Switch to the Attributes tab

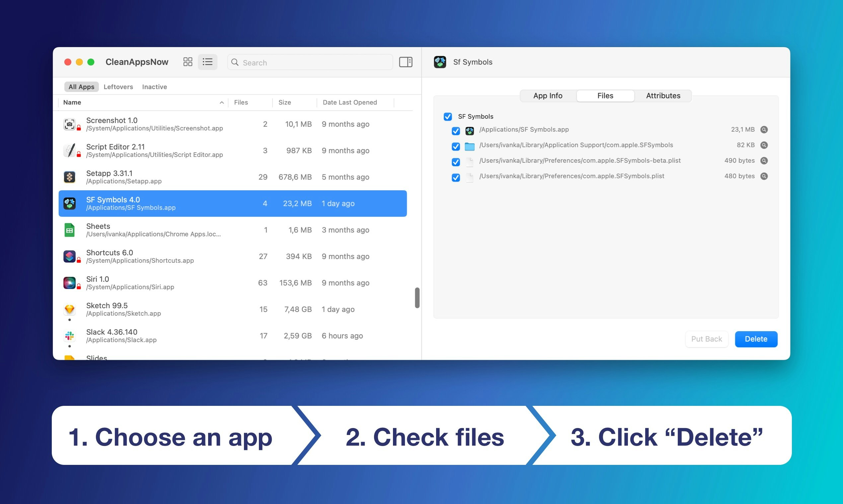point(663,96)
